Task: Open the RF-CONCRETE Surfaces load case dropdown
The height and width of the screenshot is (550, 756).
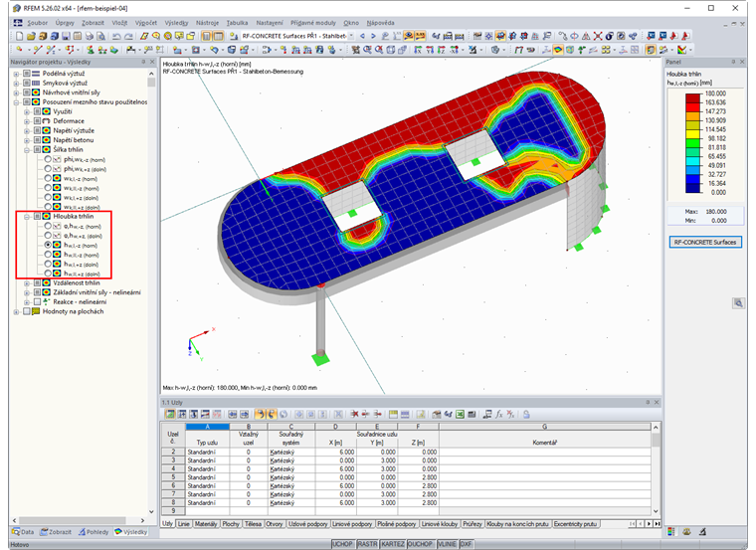Action: (x=351, y=36)
